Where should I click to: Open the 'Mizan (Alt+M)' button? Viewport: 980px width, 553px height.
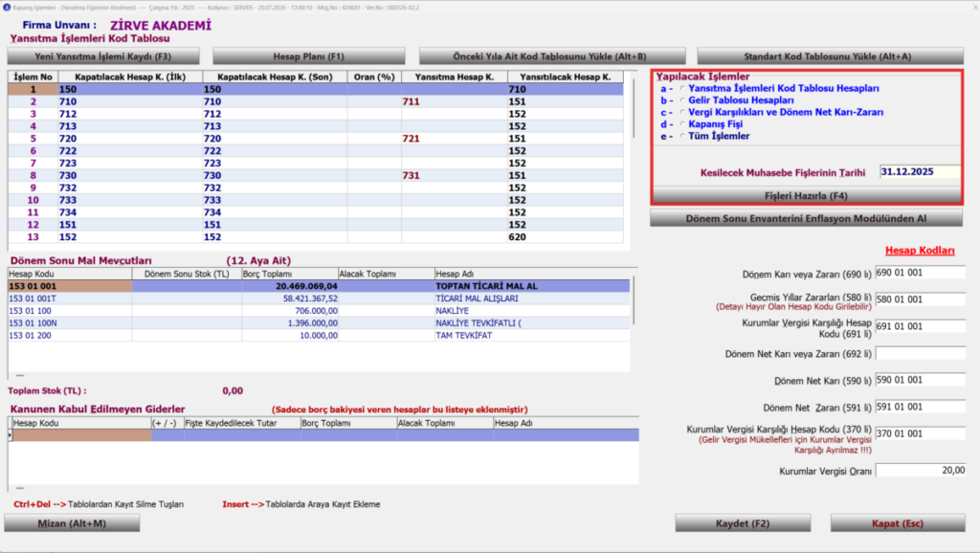tap(72, 523)
